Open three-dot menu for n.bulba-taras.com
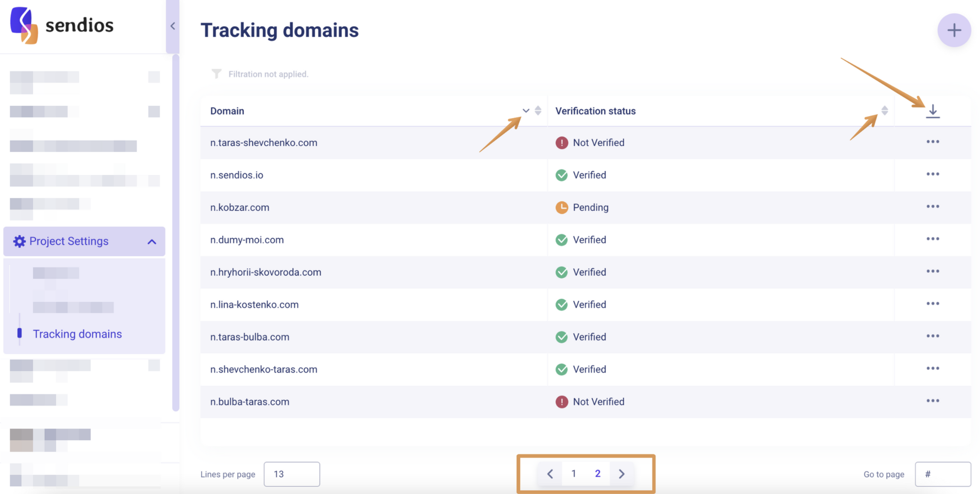980x494 pixels. 932,401
